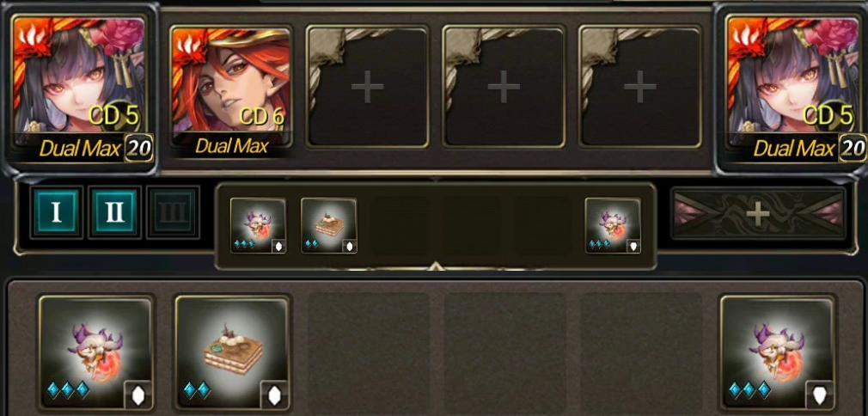This screenshot has height=416, width=868.
Task: Switch to preset tab I
Action: pos(57,212)
